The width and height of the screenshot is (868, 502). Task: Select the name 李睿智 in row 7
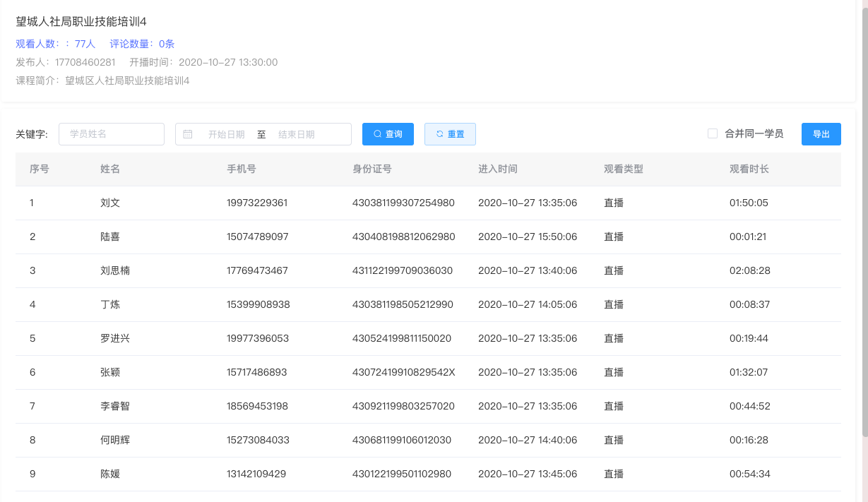pos(115,407)
